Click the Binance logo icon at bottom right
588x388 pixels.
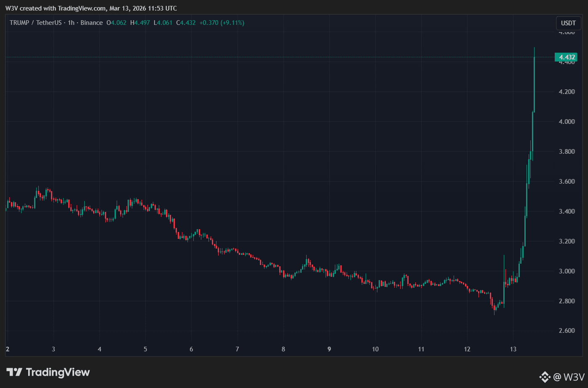(x=545, y=377)
